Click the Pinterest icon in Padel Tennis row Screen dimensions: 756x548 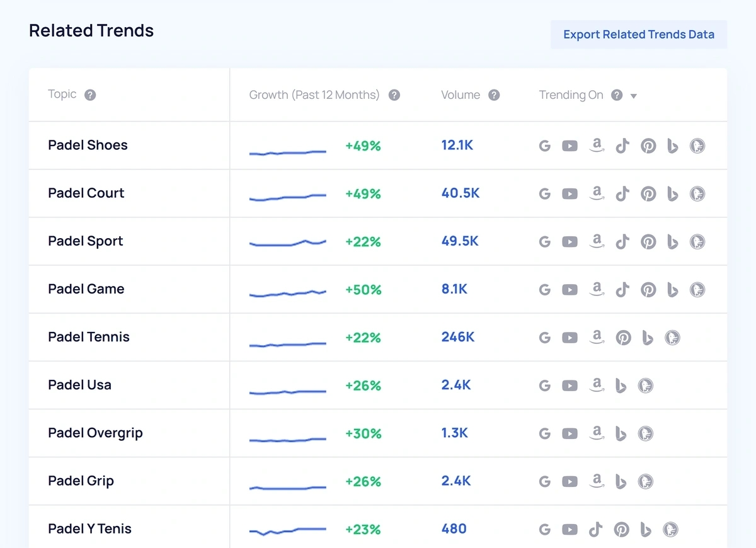click(x=623, y=338)
